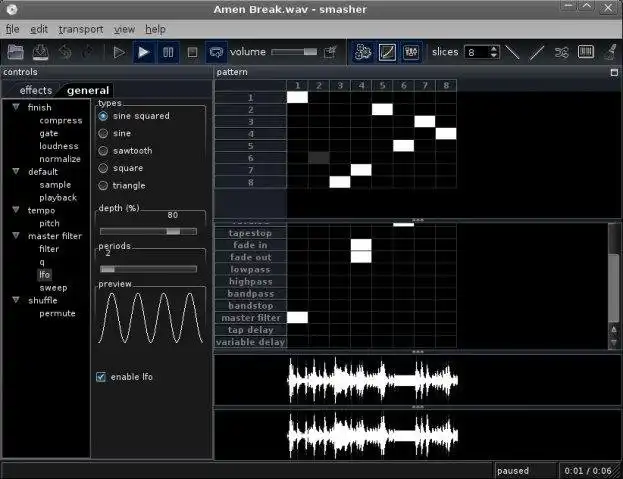The height and width of the screenshot is (479, 623).
Task: Open a file with the folder icon
Action: pyautogui.click(x=15, y=52)
